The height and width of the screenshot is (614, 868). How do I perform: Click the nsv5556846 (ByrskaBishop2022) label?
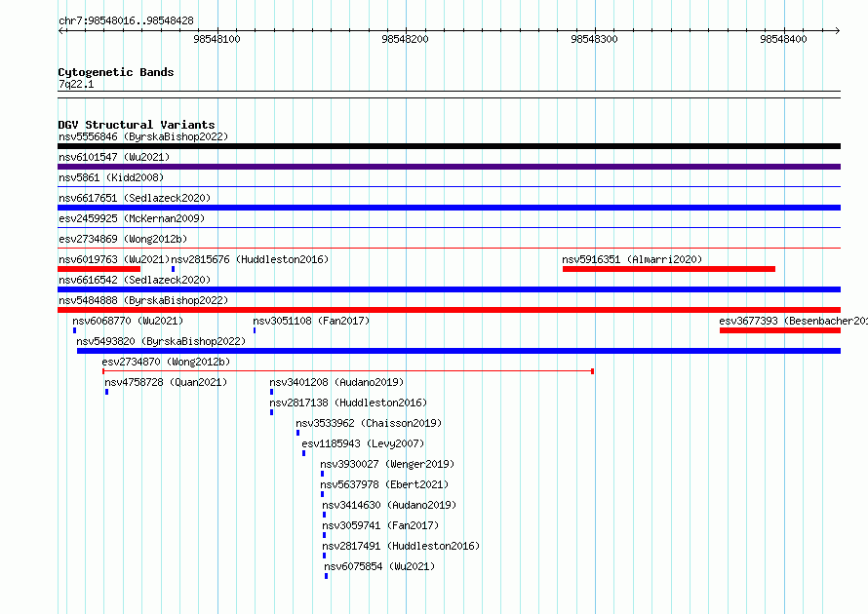pos(143,136)
